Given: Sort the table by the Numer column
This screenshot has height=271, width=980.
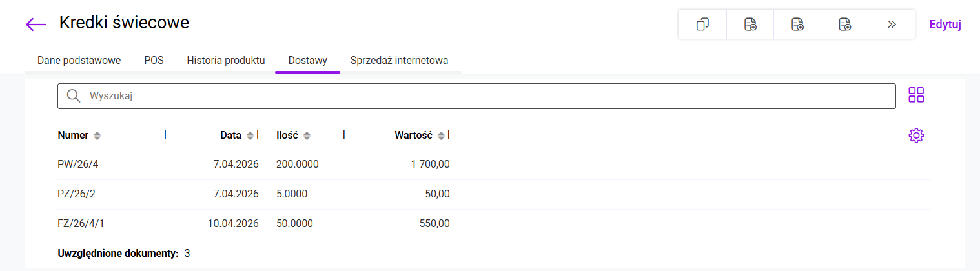Looking at the screenshot, I should pyautogui.click(x=97, y=136).
